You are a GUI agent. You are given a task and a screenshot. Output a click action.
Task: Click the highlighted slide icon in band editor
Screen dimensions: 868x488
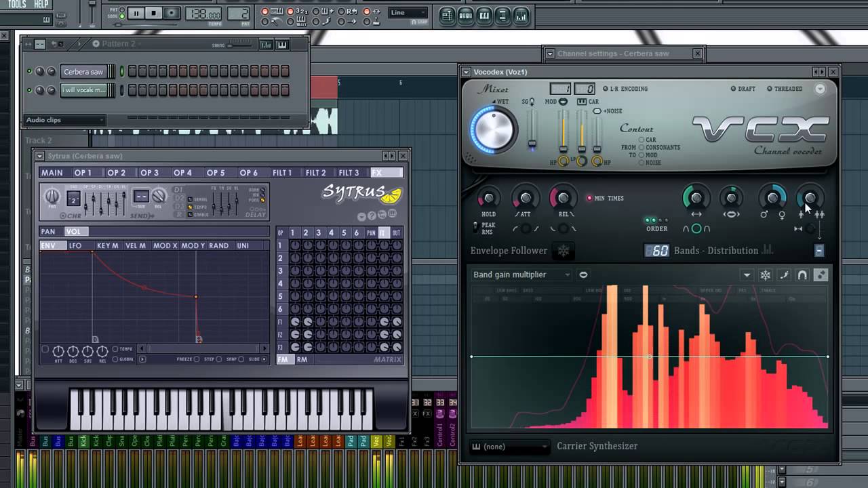point(821,274)
